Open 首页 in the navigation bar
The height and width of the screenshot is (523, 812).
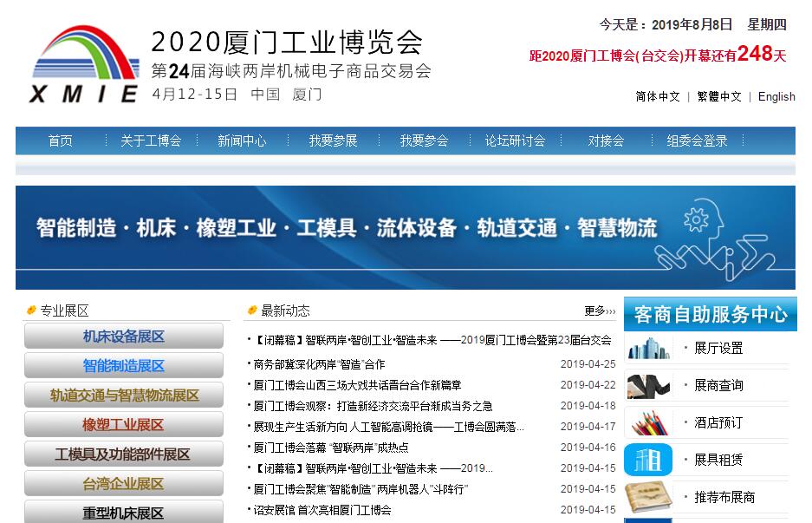(x=61, y=141)
